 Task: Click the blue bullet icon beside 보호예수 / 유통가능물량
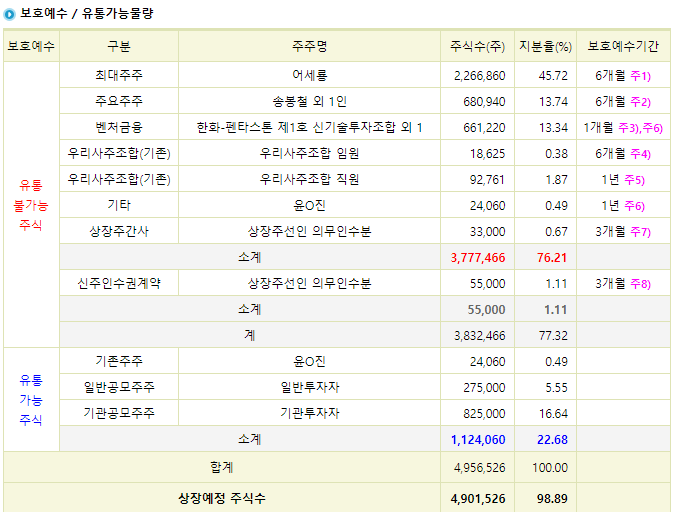pos(9,14)
